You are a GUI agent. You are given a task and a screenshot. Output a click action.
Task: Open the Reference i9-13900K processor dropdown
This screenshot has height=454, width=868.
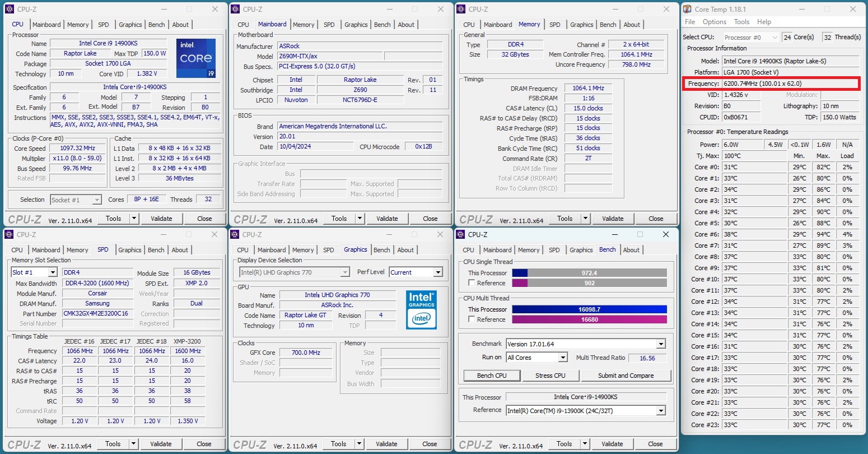pos(661,411)
